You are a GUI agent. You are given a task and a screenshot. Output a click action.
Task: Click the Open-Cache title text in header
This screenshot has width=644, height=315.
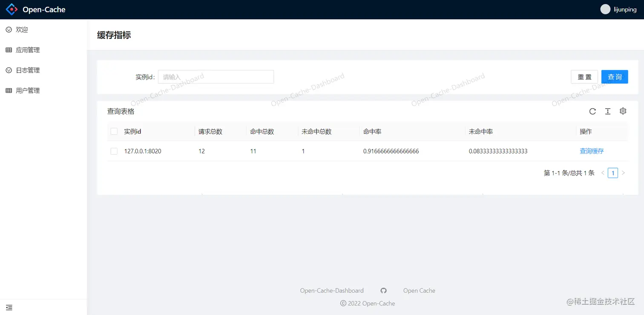[44, 9]
